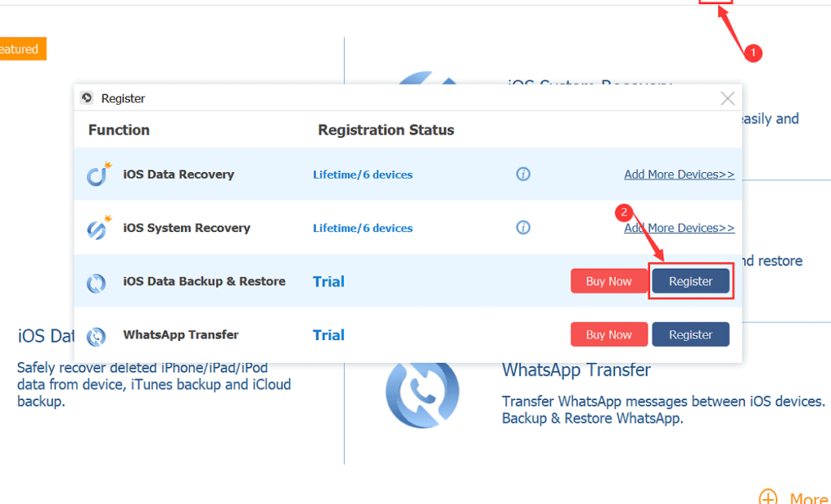Image resolution: width=831 pixels, height=504 pixels.
Task: Click the More label in main window
Action: (809, 498)
